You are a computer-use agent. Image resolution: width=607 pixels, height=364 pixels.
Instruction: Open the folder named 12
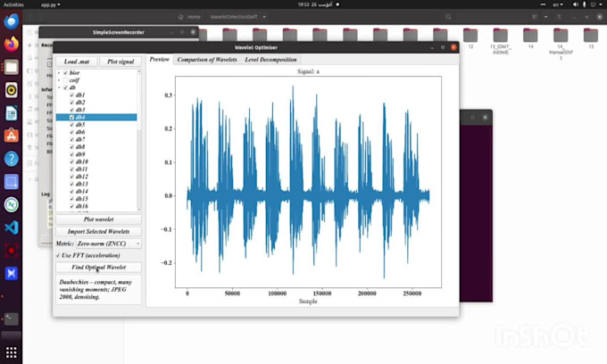470,37
